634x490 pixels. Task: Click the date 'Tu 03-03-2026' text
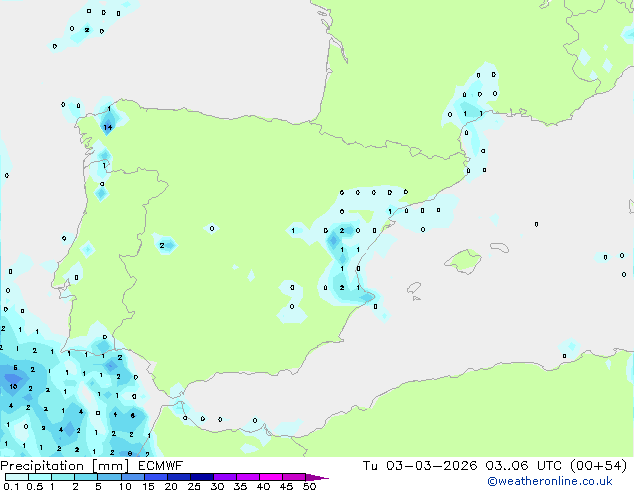click(420, 466)
